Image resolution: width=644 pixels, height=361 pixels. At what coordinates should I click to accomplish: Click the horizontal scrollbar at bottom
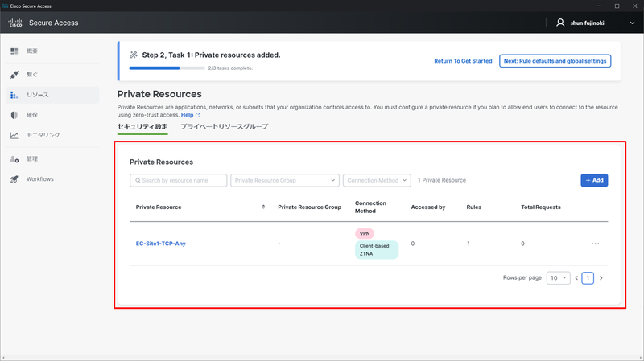click(322, 358)
